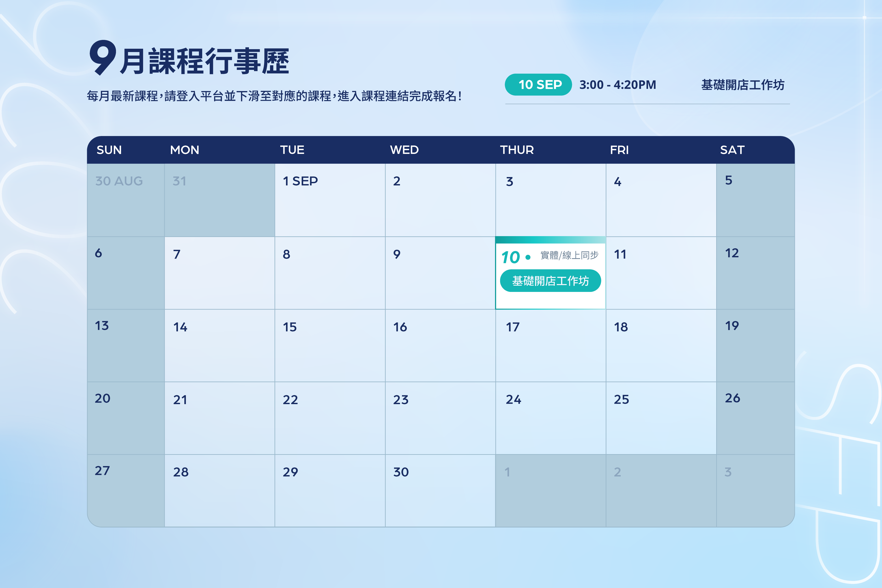Click the subtitle starting with 每月最新課程
882x588 pixels.
click(x=274, y=96)
